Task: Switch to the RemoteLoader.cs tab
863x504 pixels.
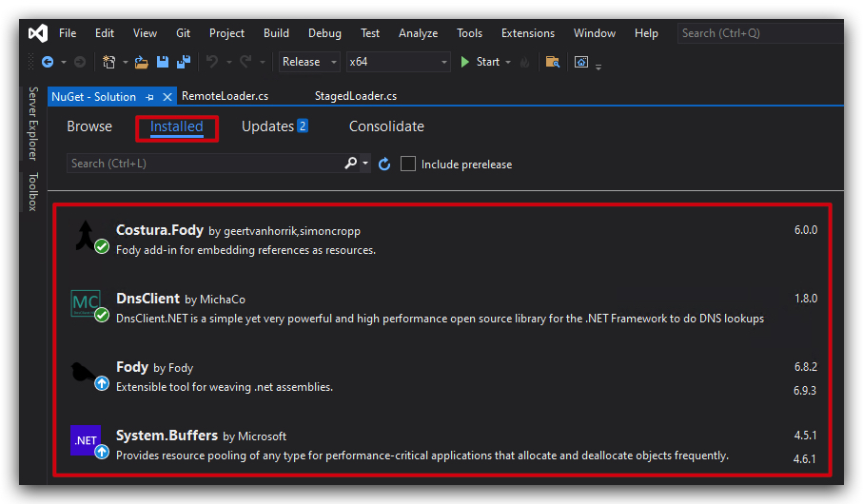Action: click(x=226, y=96)
